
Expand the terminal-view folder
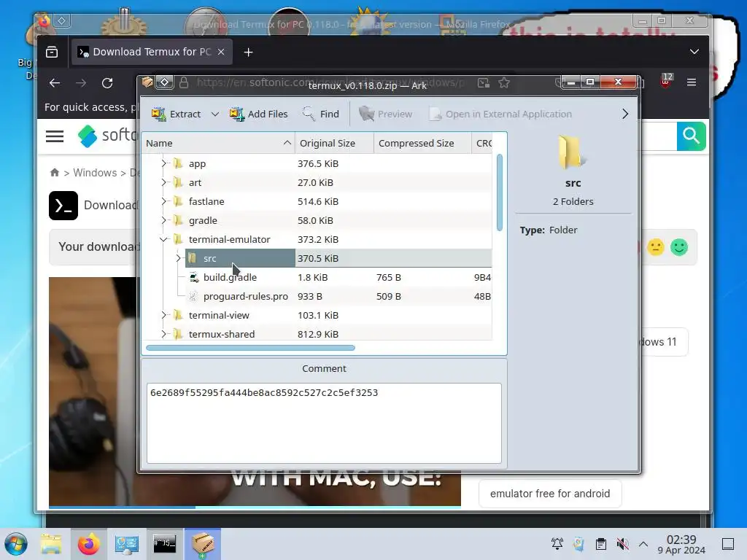(x=164, y=315)
